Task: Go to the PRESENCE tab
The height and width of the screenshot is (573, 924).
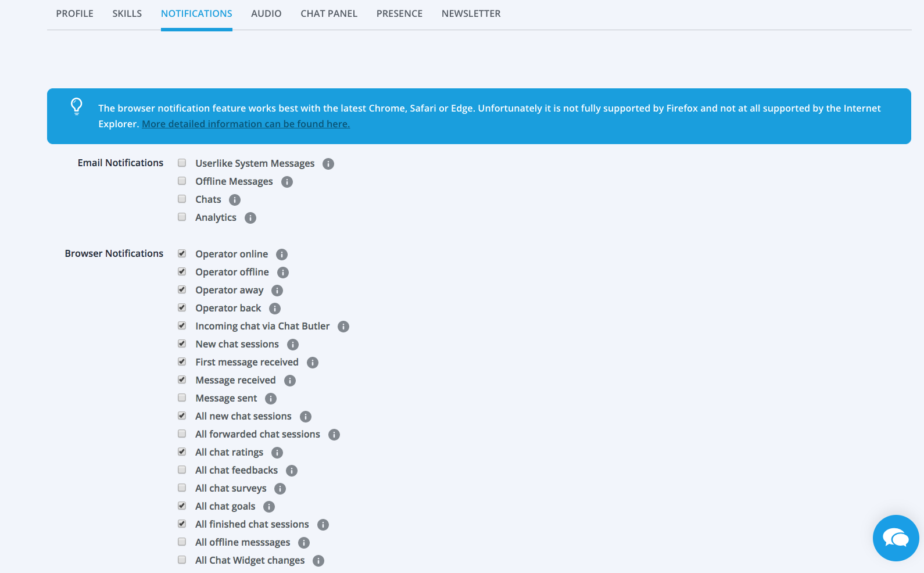Action: (x=399, y=13)
